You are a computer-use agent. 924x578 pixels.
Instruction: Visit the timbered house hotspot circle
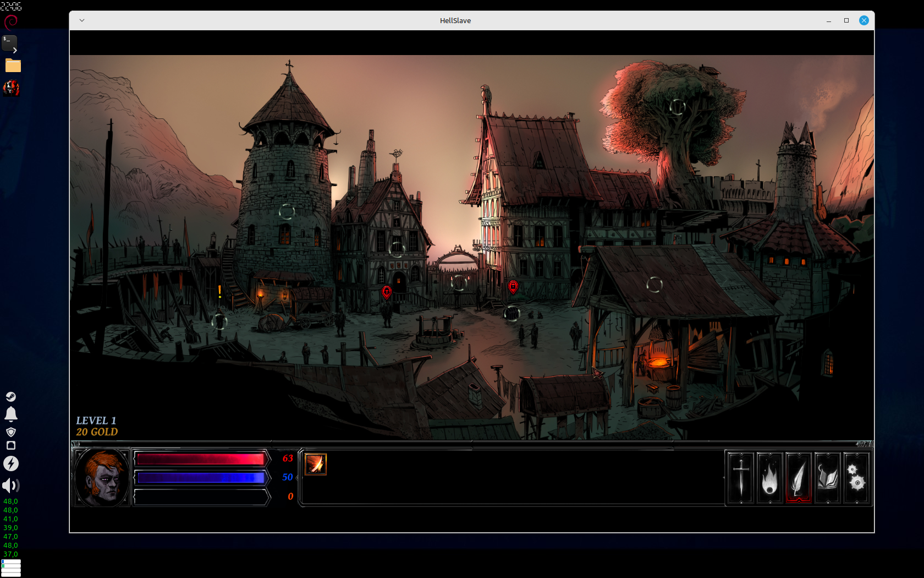pos(397,249)
